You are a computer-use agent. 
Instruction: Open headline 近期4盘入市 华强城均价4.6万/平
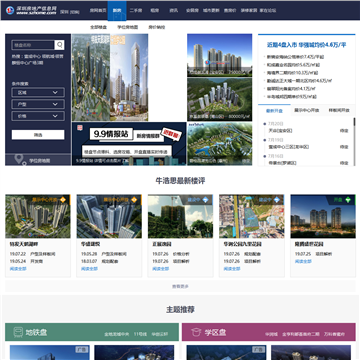(x=307, y=44)
